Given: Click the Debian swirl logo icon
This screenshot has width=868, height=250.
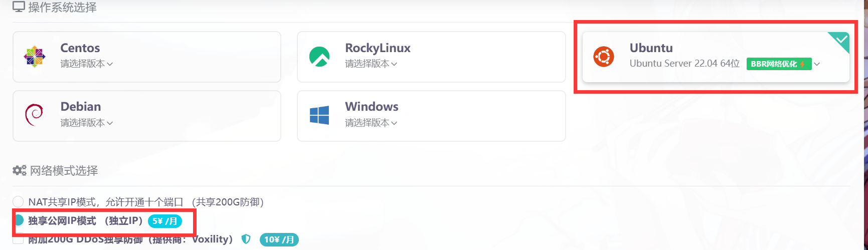Looking at the screenshot, I should (34, 115).
